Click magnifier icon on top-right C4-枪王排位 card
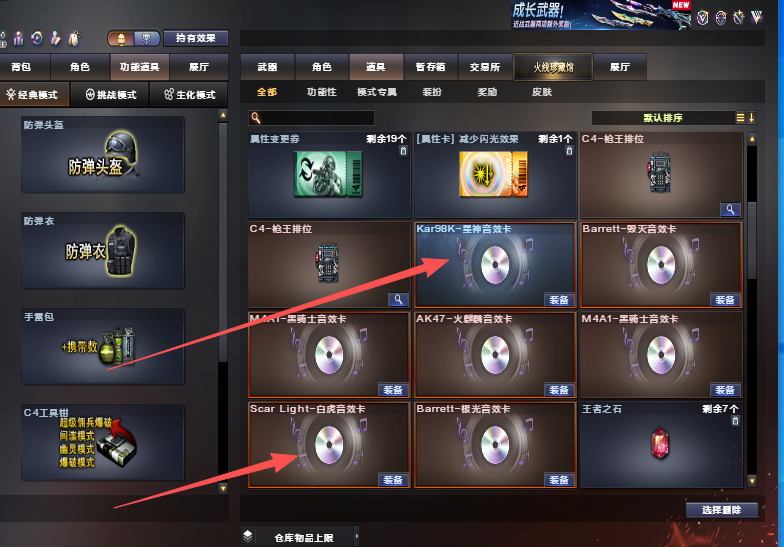The image size is (784, 547). 730,210
